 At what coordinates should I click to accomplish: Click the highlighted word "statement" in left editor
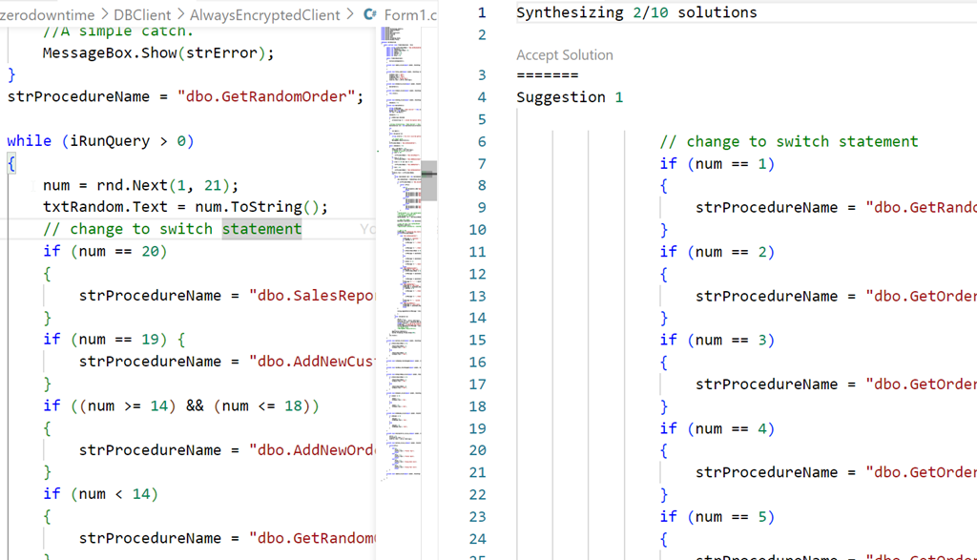tap(261, 229)
